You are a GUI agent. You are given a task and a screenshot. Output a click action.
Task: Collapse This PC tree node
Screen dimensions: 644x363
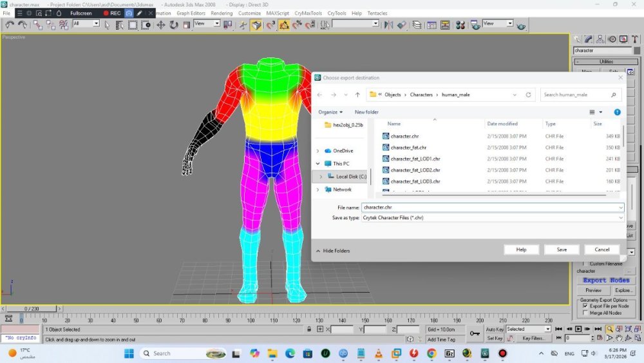tap(317, 164)
